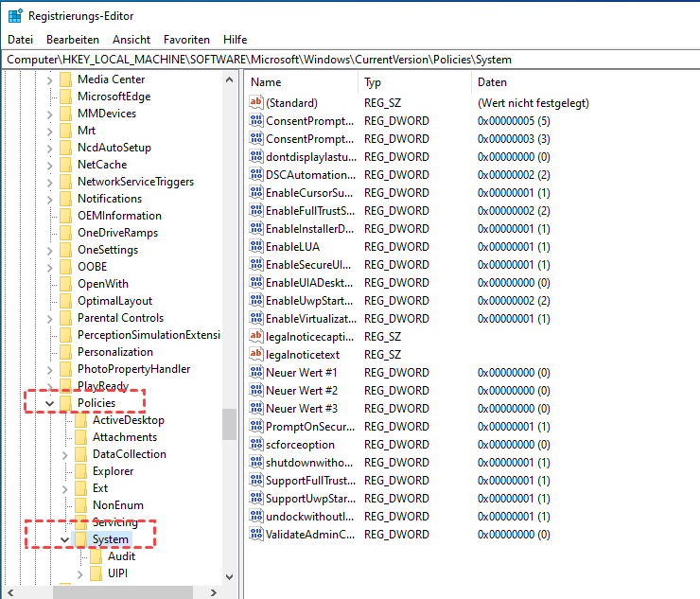Screen dimensions: 700x599
Task: Expand the Mrt key
Action: [49, 132]
